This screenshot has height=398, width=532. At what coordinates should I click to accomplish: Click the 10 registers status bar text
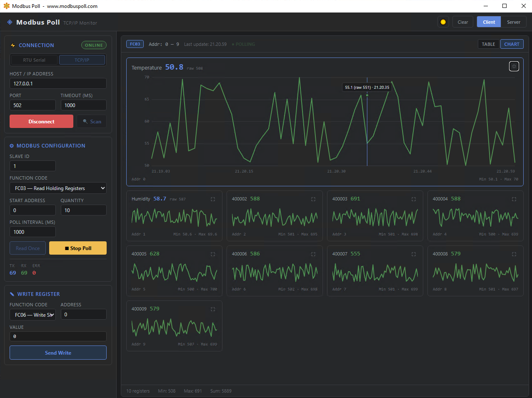point(138,391)
